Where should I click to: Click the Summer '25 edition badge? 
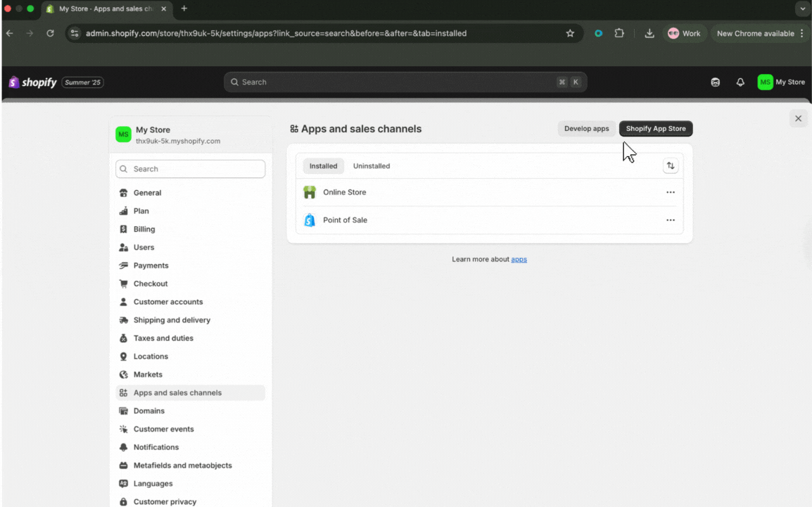click(83, 82)
